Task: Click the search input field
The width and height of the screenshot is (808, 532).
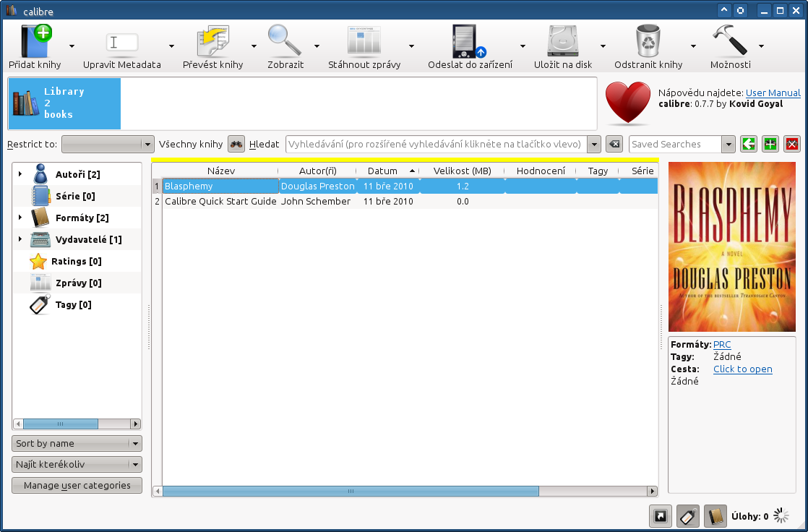Action: pyautogui.click(x=437, y=145)
